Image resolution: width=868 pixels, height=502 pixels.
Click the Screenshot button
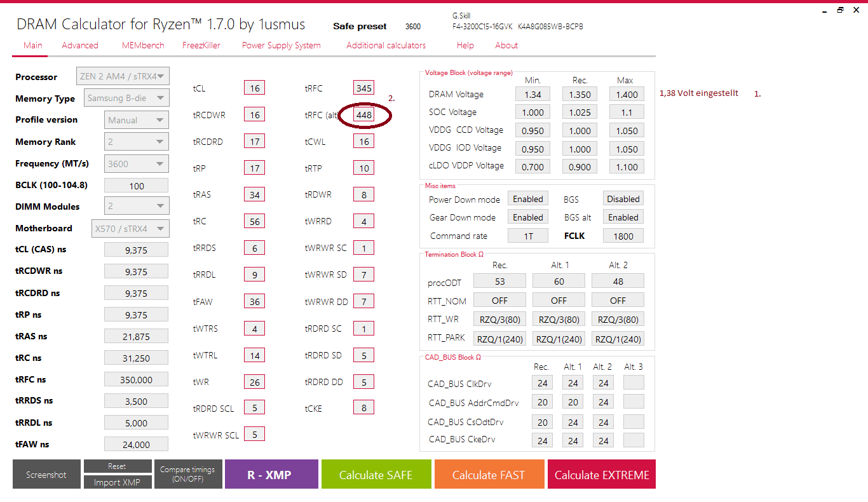pyautogui.click(x=46, y=474)
